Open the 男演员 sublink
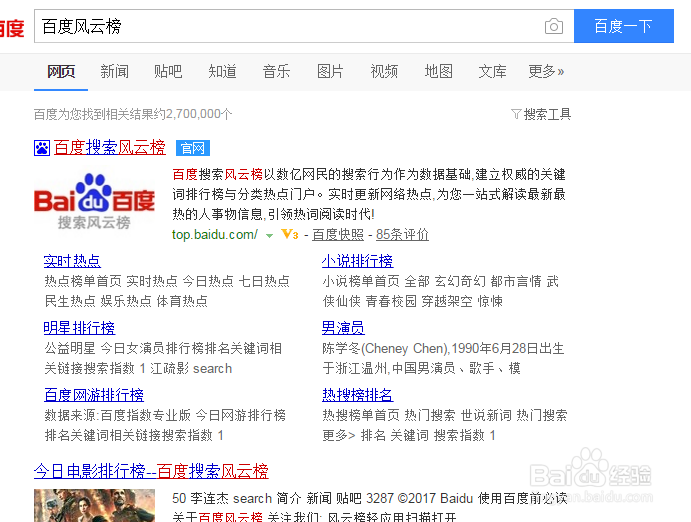Viewport: 691px width, 522px height. (343, 328)
